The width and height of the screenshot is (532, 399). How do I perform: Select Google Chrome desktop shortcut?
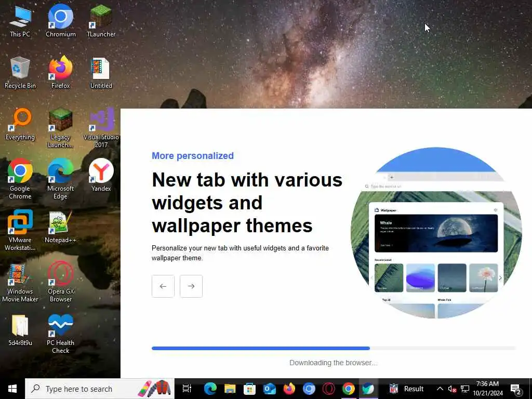coord(20,179)
